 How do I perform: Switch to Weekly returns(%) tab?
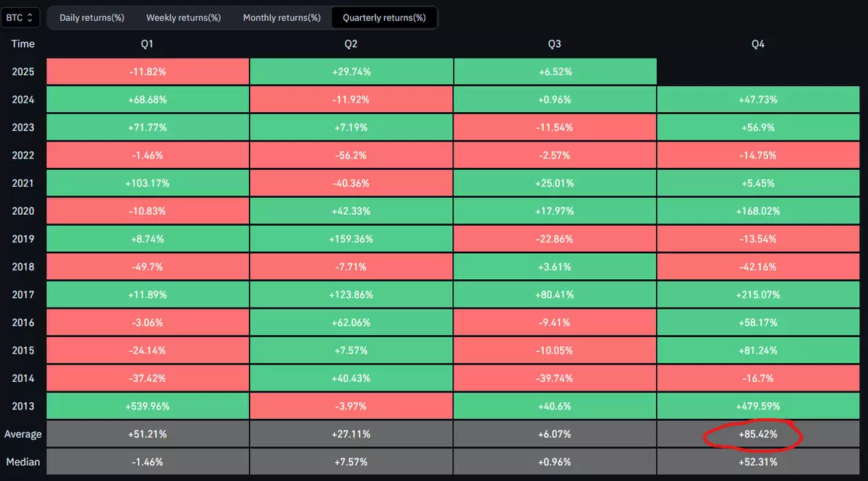point(184,17)
